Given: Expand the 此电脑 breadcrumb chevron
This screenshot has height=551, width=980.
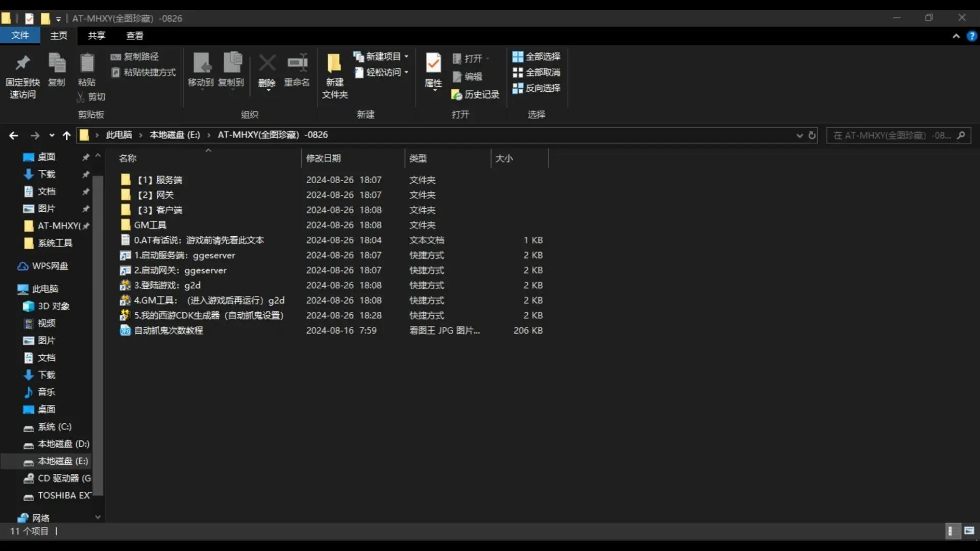Looking at the screenshot, I should (x=140, y=135).
